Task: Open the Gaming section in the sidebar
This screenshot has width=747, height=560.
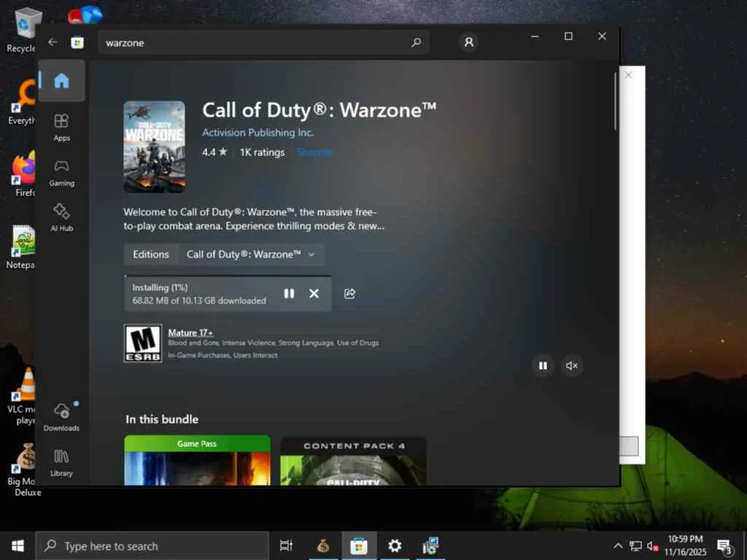Action: [61, 173]
